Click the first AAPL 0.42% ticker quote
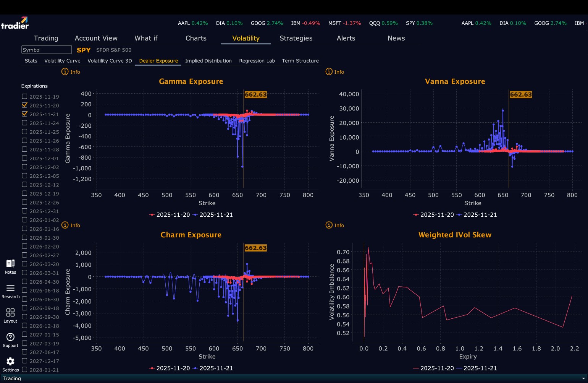 193,23
